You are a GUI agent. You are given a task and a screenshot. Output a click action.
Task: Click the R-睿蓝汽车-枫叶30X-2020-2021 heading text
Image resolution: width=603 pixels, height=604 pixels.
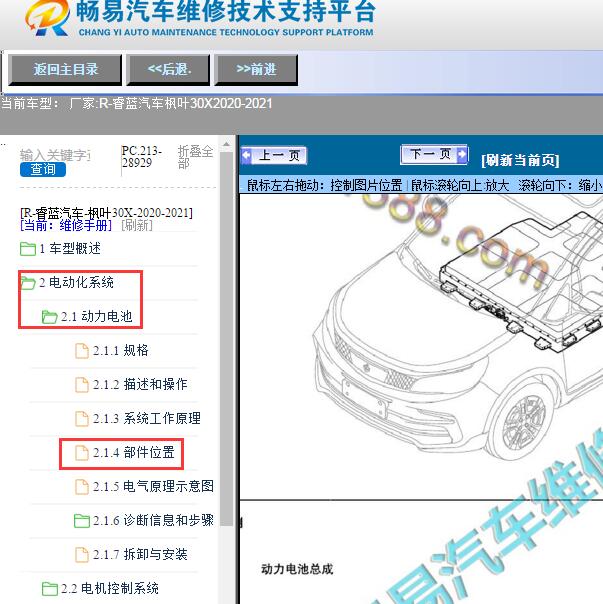coord(106,213)
